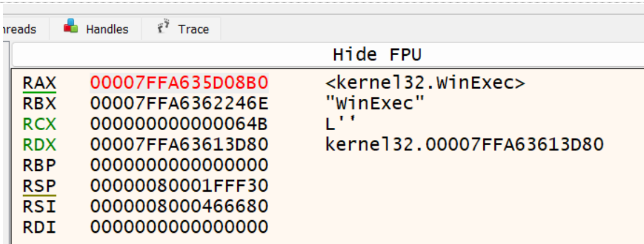Select the RSP register name
The height and width of the screenshot is (244, 644).
pyautogui.click(x=39, y=186)
